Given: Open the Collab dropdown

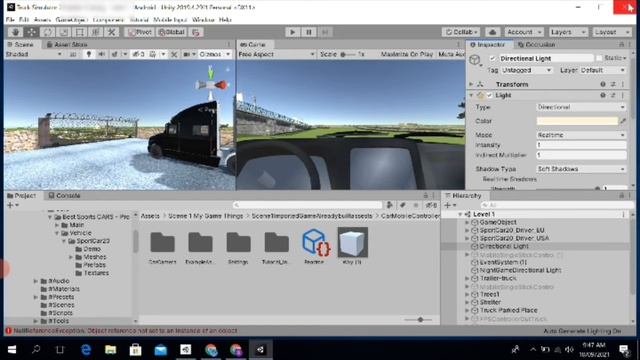Looking at the screenshot, I should point(461,32).
